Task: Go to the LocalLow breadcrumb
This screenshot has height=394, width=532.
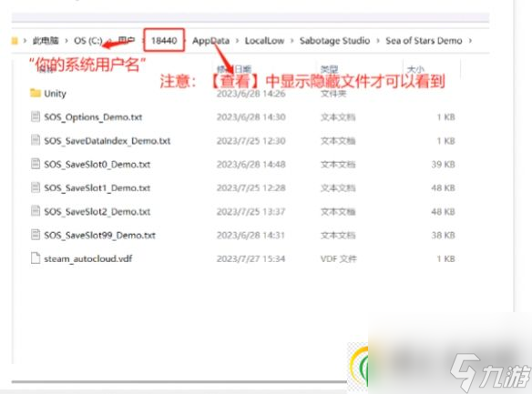Action: pyautogui.click(x=265, y=41)
